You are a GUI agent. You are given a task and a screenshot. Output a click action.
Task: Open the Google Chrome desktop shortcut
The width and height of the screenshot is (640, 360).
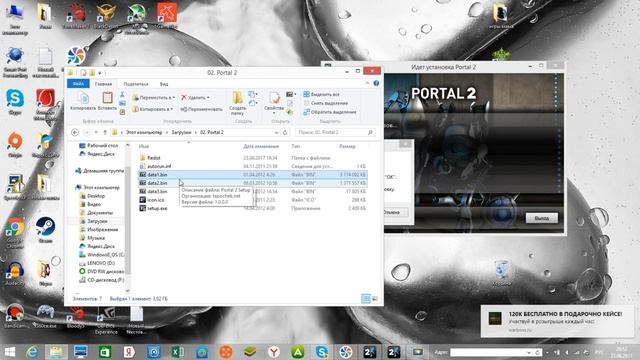(x=15, y=233)
